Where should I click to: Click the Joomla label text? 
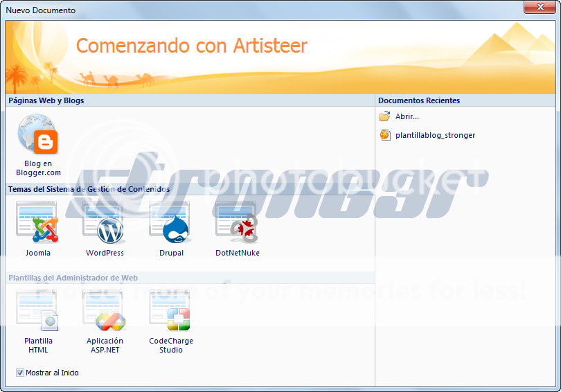coord(38,253)
